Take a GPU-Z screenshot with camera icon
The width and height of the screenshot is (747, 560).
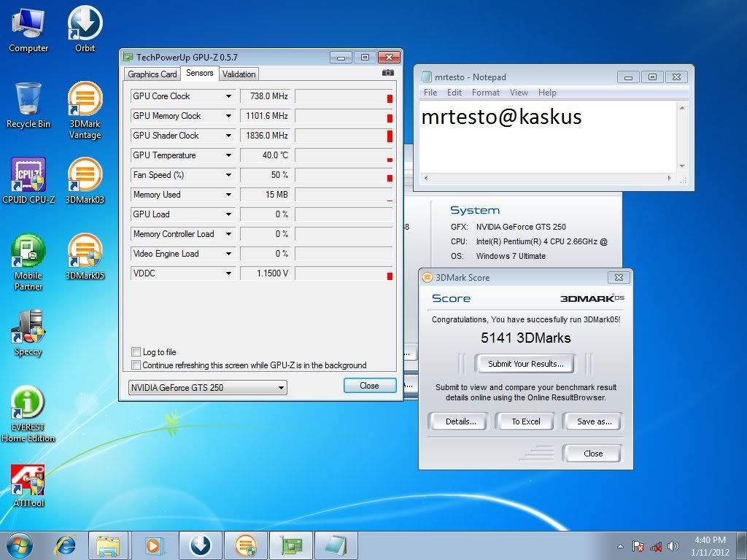click(388, 73)
